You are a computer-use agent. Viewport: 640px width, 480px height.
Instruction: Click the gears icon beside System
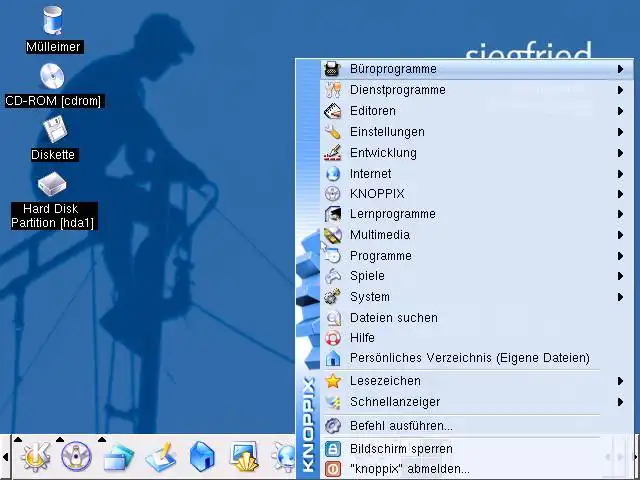[x=333, y=297]
